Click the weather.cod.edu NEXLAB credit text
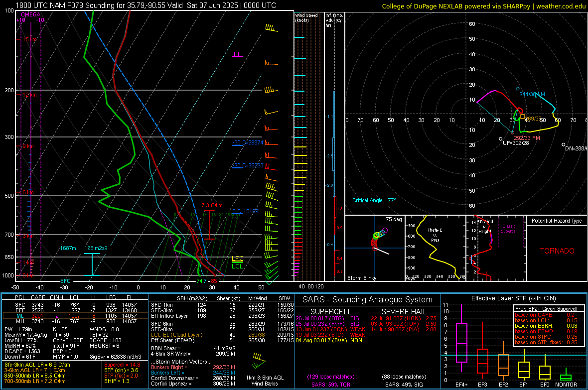This screenshot has height=390, width=588. coord(484,6)
